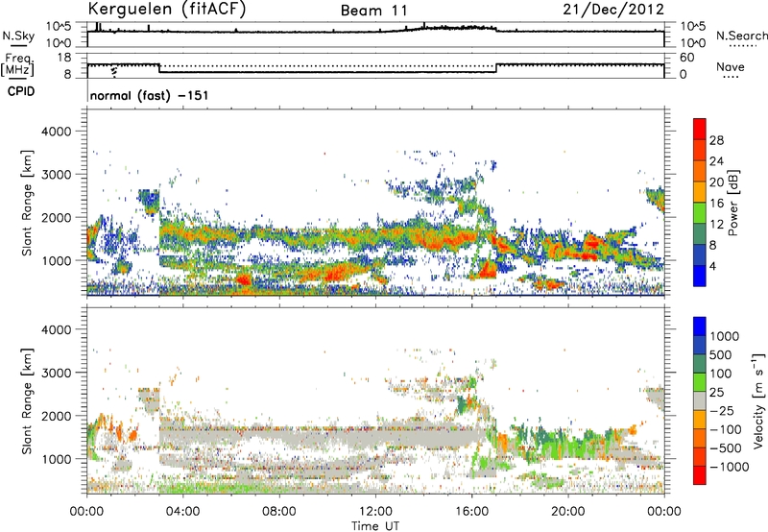768x532 pixels.
Task: Click the "Nave" legend label
Action: tap(731, 66)
